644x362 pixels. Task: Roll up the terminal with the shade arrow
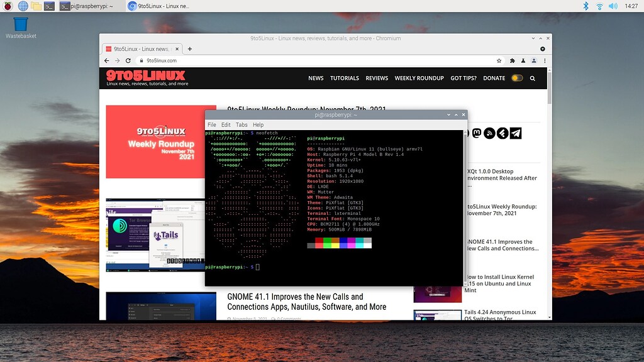tap(455, 114)
